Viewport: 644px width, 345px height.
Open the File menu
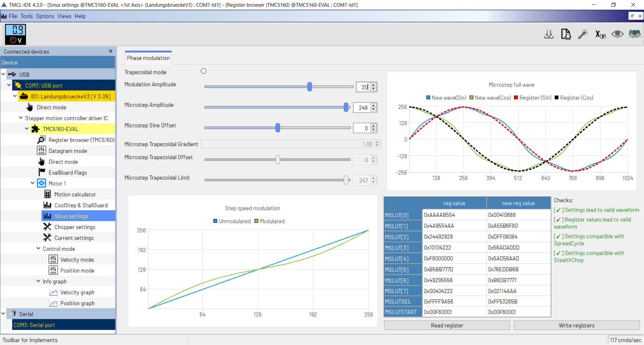point(13,16)
